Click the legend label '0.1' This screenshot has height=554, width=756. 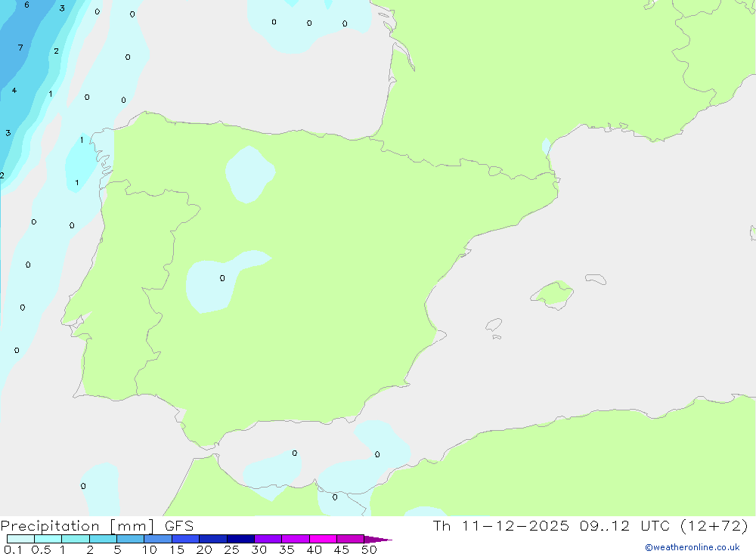(x=13, y=549)
